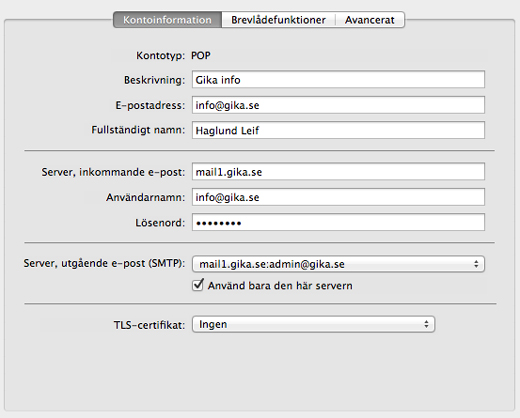The image size is (520, 418).
Task: Click the Kontotyp value POP
Action: pyautogui.click(x=201, y=55)
